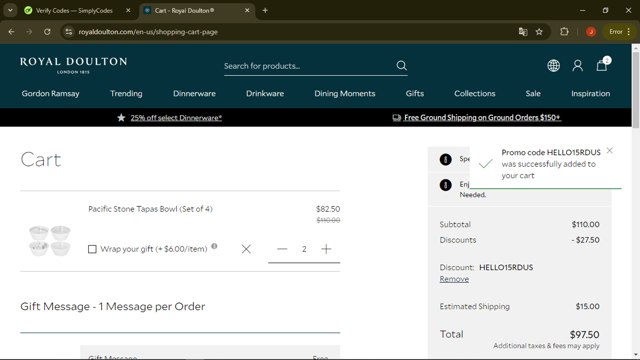Open the Dinnerware menu

pos(194,93)
